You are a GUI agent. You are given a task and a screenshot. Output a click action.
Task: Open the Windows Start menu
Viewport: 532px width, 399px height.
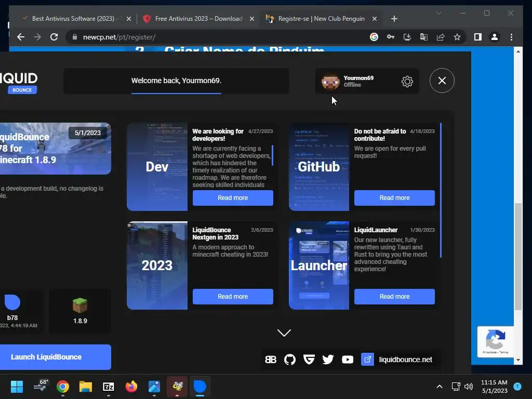17,387
